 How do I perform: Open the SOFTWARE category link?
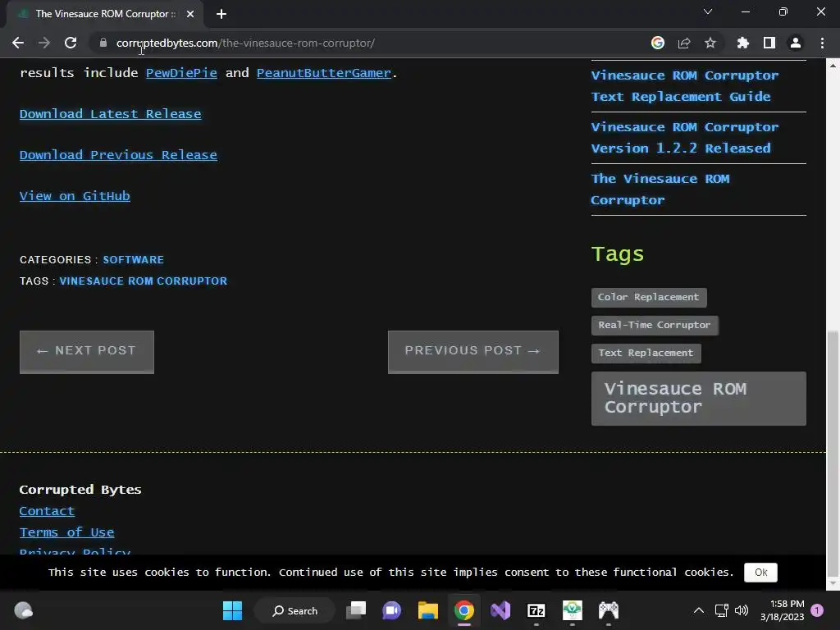pos(134,260)
